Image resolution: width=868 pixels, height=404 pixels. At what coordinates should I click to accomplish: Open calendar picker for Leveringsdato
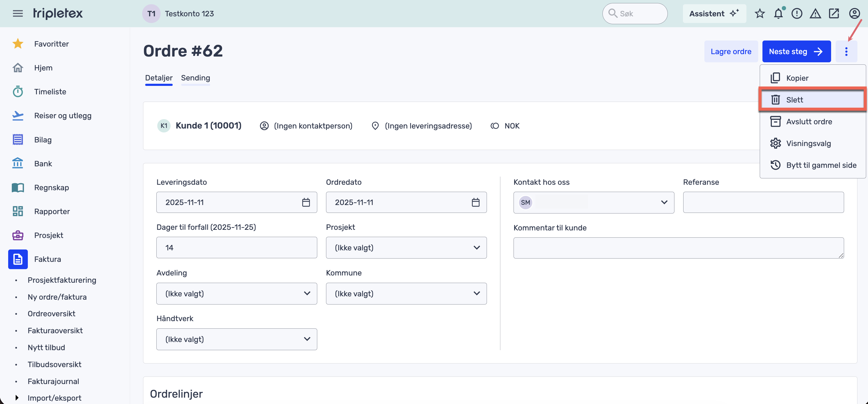306,202
